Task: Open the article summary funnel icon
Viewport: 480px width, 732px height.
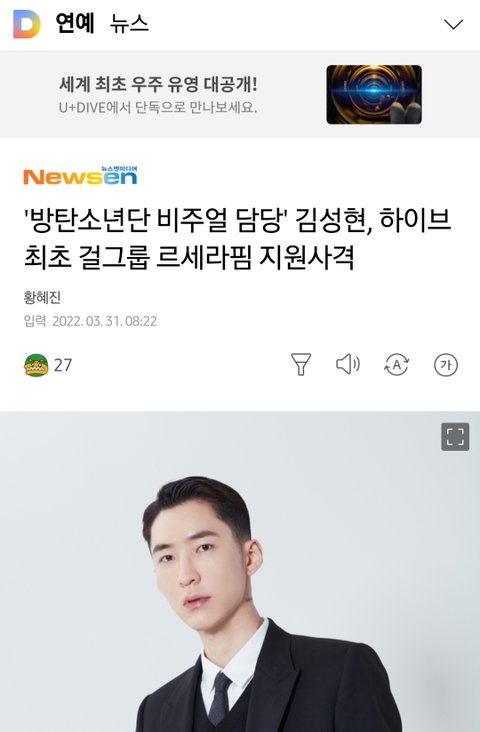Action: tap(301, 365)
